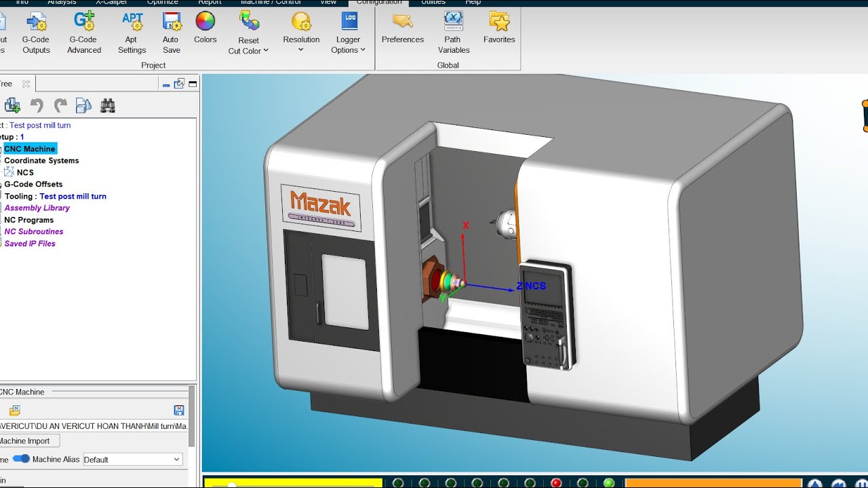This screenshot has width=868, height=488.
Task: Open the Reset Cut Color dropdown arrow
Action: coord(266,51)
